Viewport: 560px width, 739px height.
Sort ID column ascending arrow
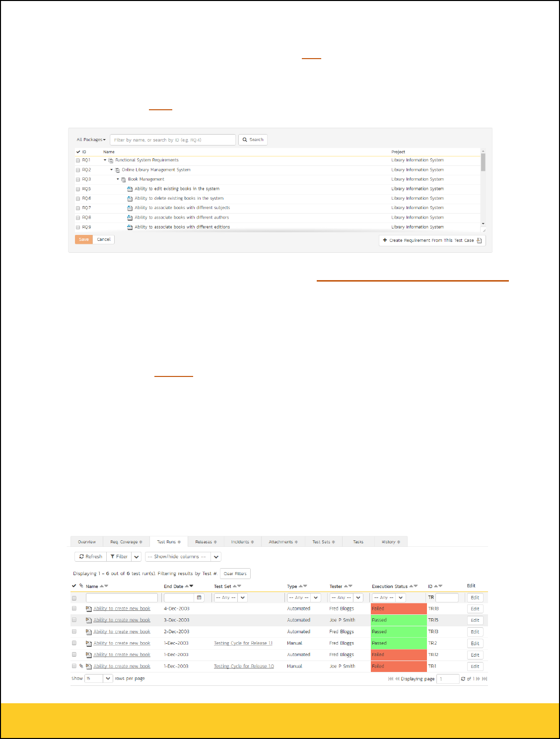[436, 586]
